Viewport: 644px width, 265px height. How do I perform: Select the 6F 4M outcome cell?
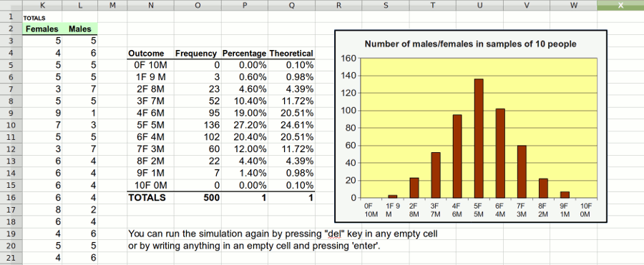pyautogui.click(x=150, y=136)
